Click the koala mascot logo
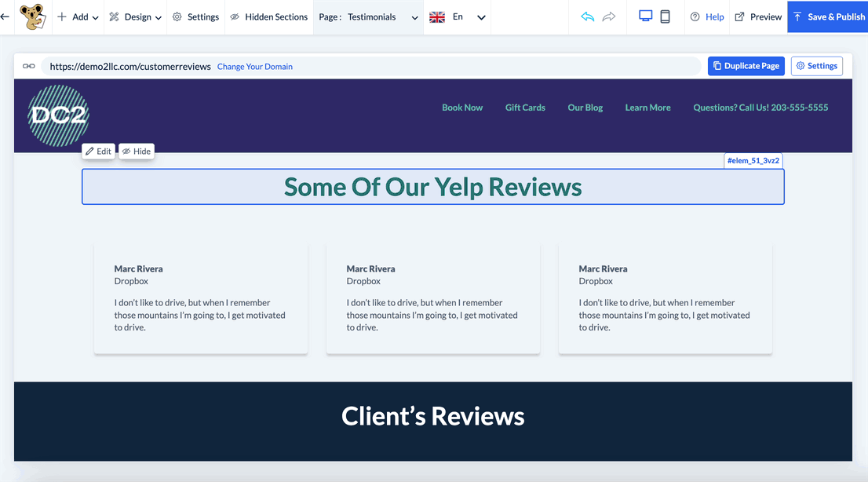 point(33,16)
